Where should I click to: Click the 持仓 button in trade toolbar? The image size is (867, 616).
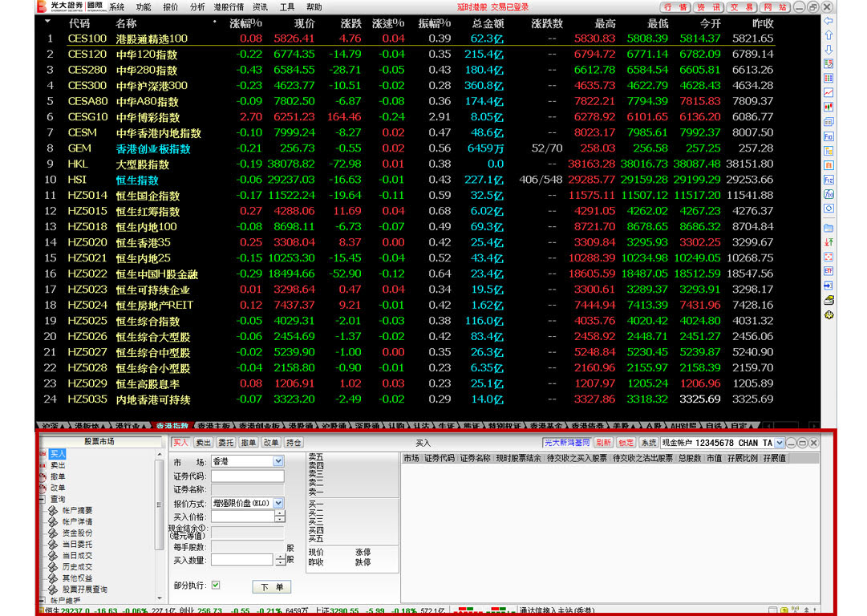[x=294, y=443]
